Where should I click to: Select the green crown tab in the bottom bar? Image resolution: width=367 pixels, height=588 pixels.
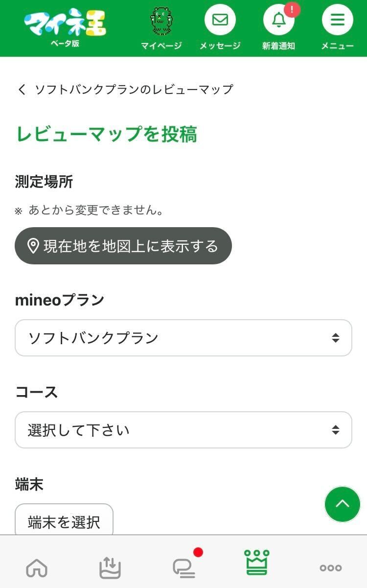[x=257, y=563]
